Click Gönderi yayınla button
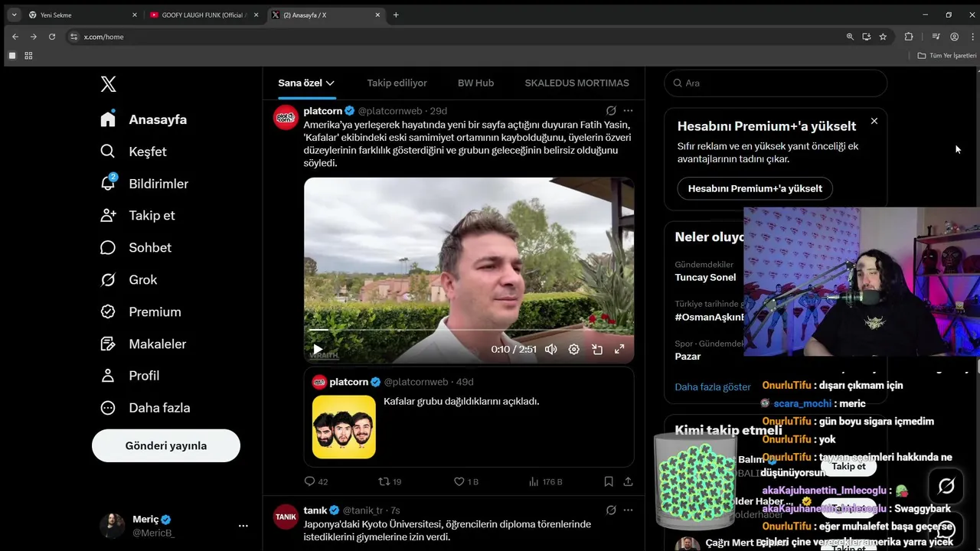 coord(166,445)
